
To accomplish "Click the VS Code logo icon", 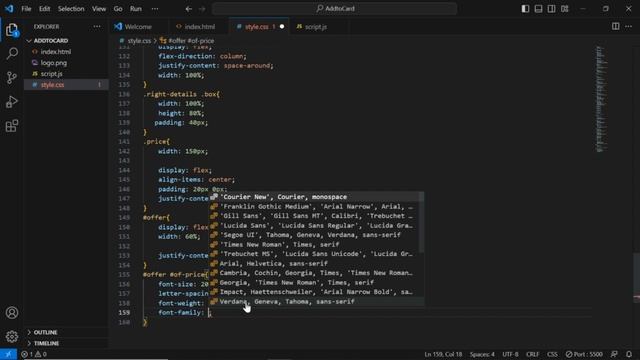I will pos(9,9).
